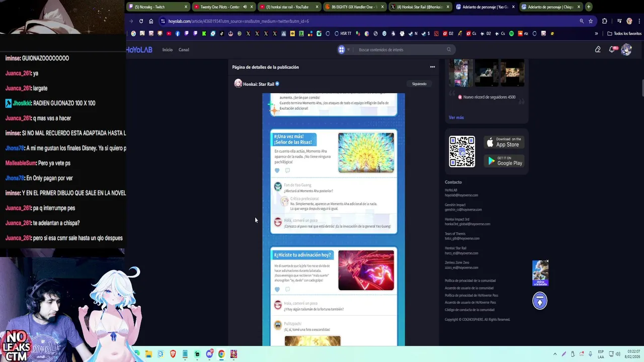Click the Twitch badge beside Jhoslkki in chat

click(9, 103)
